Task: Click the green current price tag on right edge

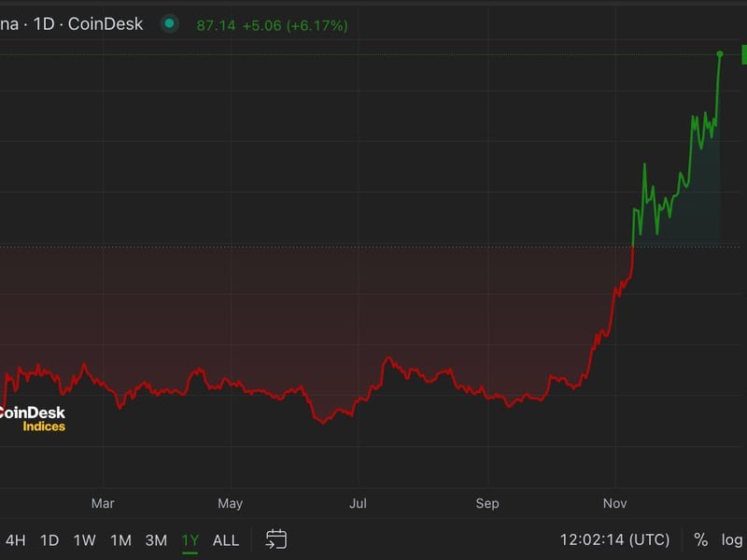Action: pyautogui.click(x=742, y=54)
